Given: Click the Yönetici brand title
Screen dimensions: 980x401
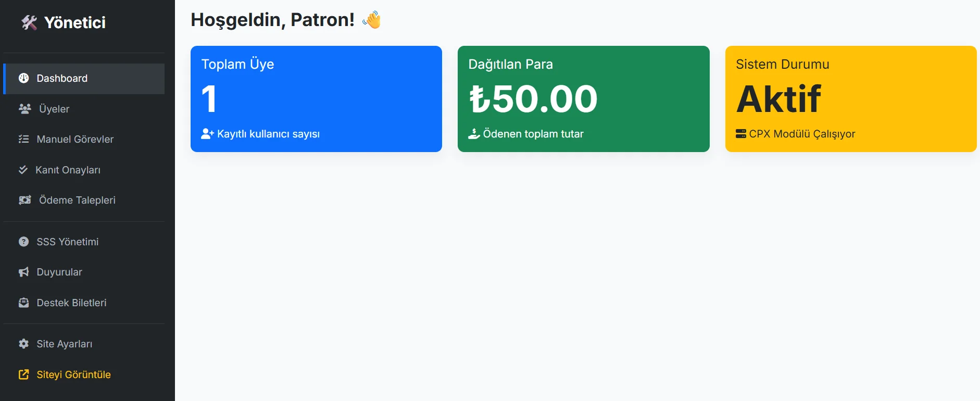Looking at the screenshot, I should tap(75, 22).
